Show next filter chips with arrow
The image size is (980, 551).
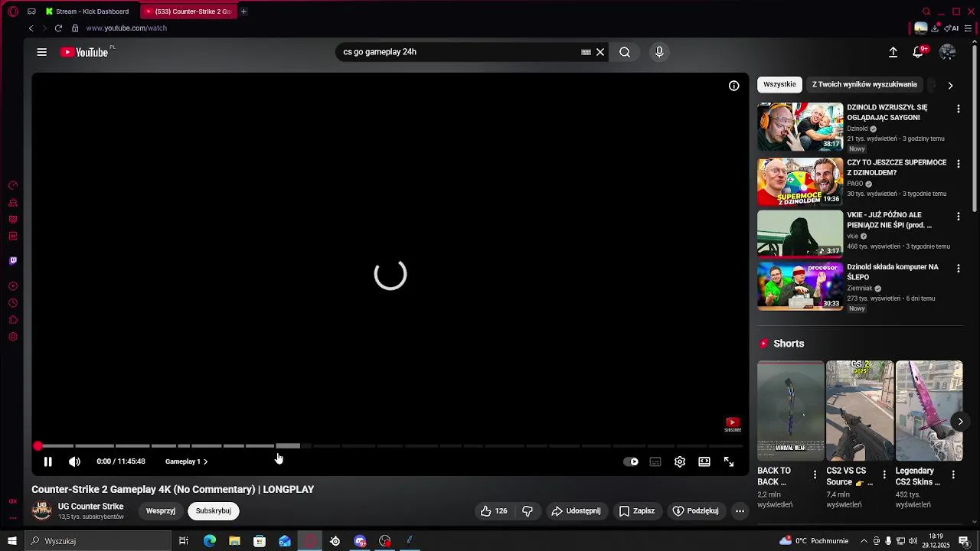pos(950,85)
